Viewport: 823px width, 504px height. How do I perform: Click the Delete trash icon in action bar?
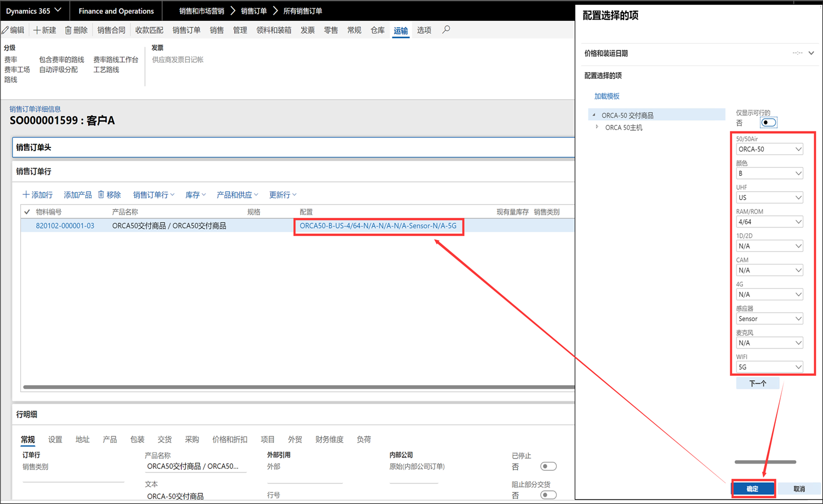68,30
